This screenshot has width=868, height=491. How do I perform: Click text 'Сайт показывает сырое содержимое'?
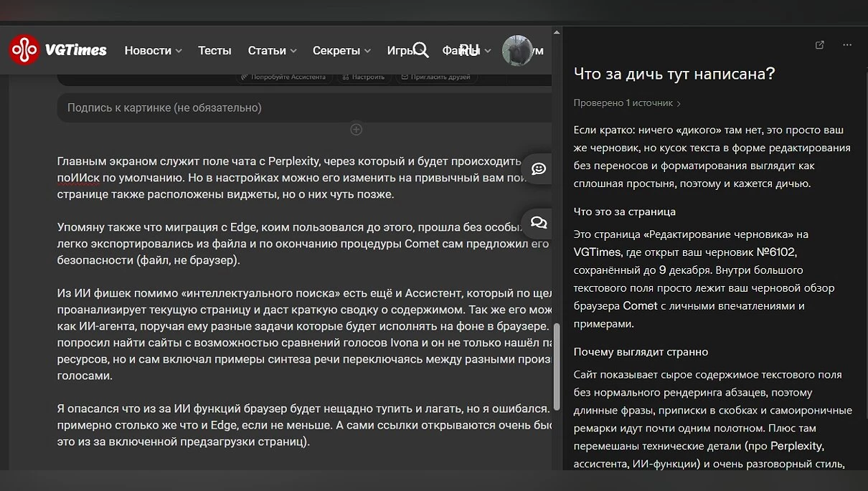tap(712, 419)
